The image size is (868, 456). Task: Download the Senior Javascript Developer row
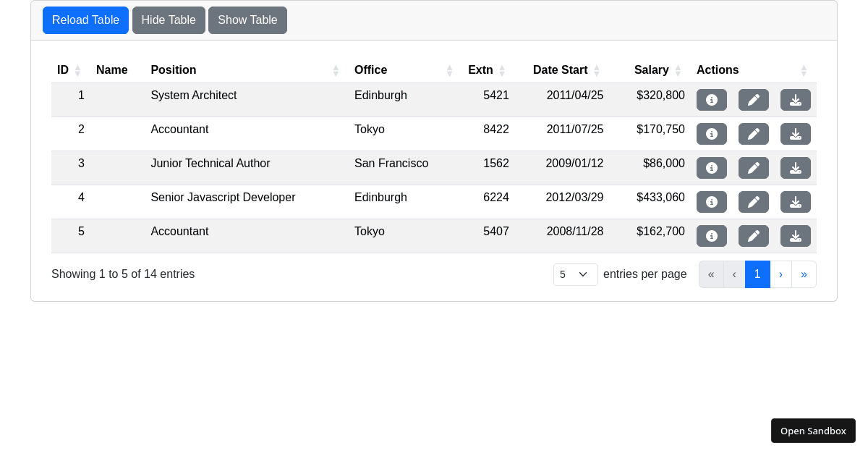(x=796, y=202)
